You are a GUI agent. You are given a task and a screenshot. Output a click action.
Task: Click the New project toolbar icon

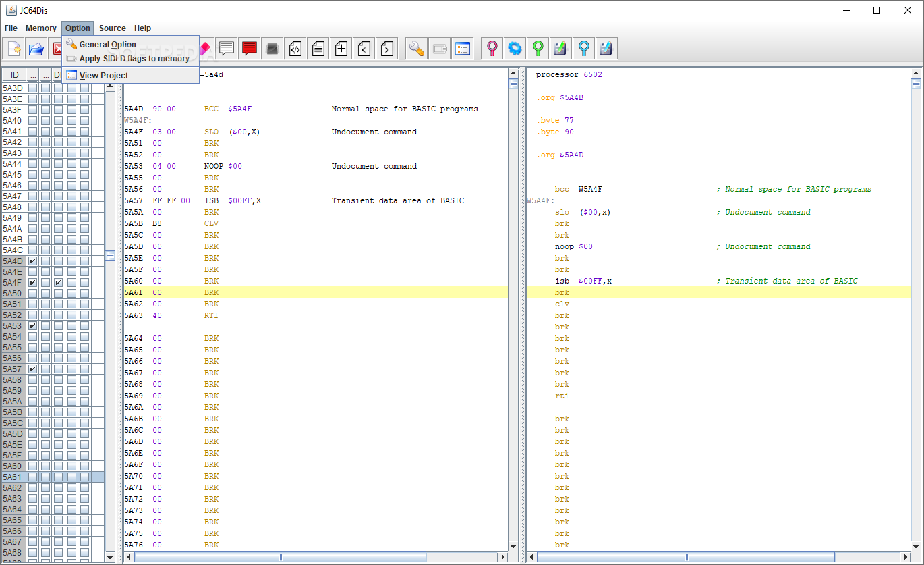coord(14,49)
